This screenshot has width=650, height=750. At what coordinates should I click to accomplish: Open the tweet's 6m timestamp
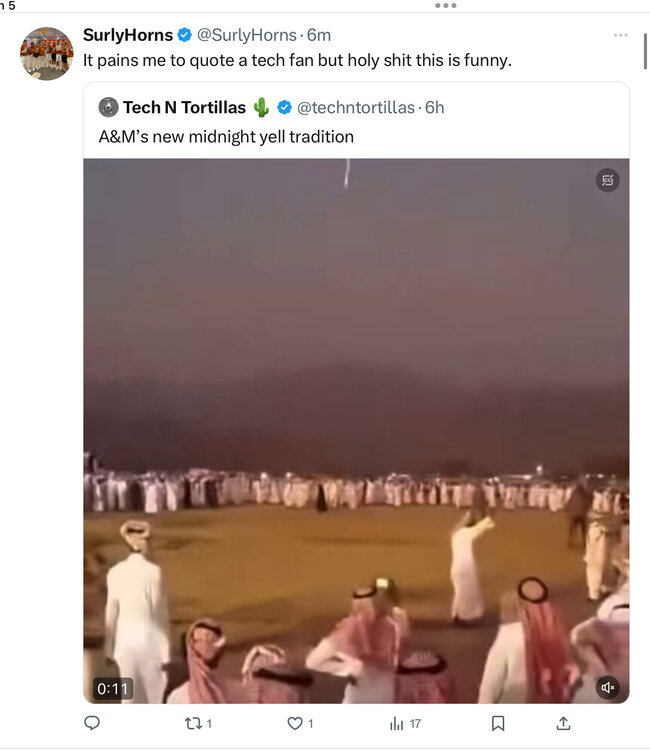(x=319, y=35)
